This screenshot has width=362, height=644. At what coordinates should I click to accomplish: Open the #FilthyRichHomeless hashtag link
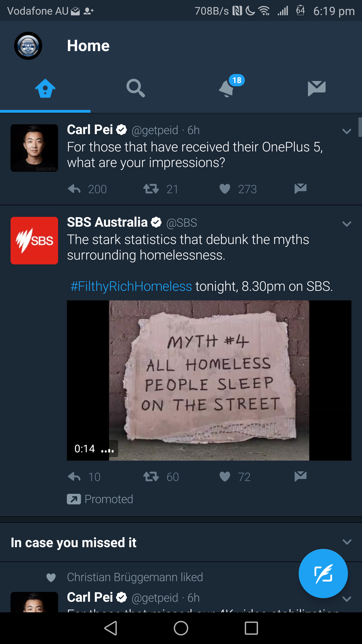131,286
